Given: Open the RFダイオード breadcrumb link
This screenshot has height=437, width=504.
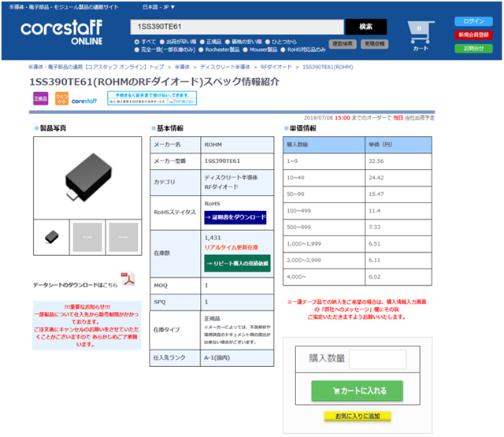Looking at the screenshot, I should (276, 67).
